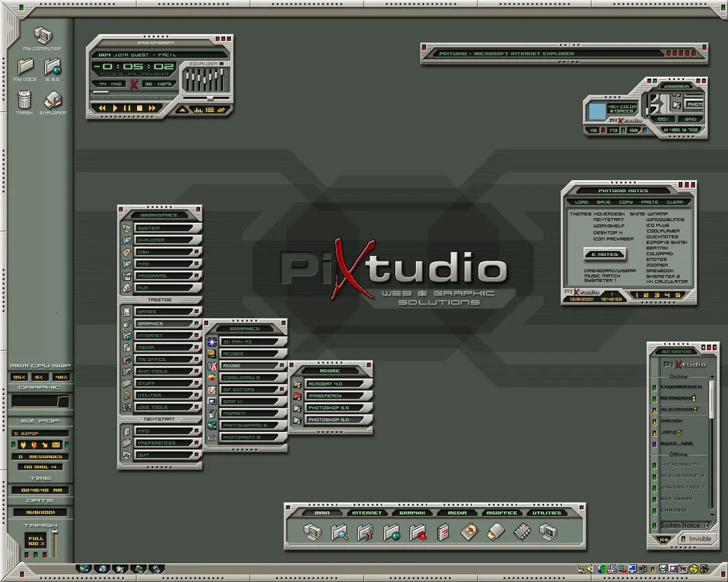Click the search magnifier icon in dock
The height and width of the screenshot is (582, 728).
(339, 532)
